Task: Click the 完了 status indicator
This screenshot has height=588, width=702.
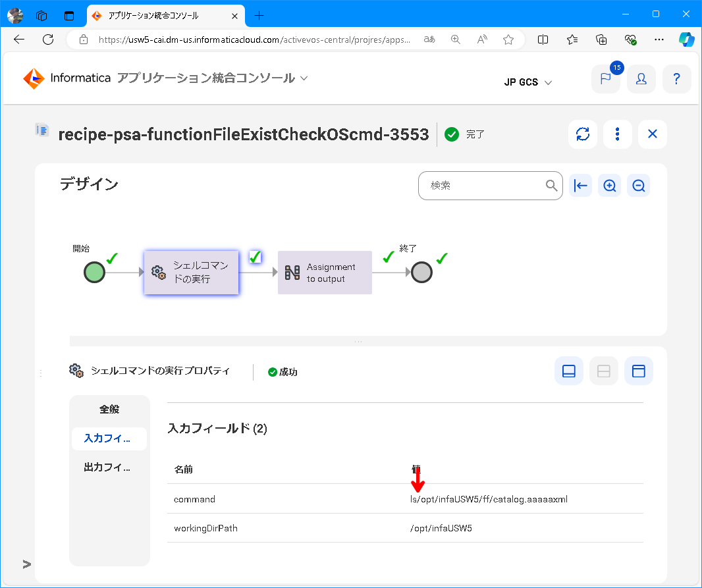Action: pyautogui.click(x=464, y=134)
